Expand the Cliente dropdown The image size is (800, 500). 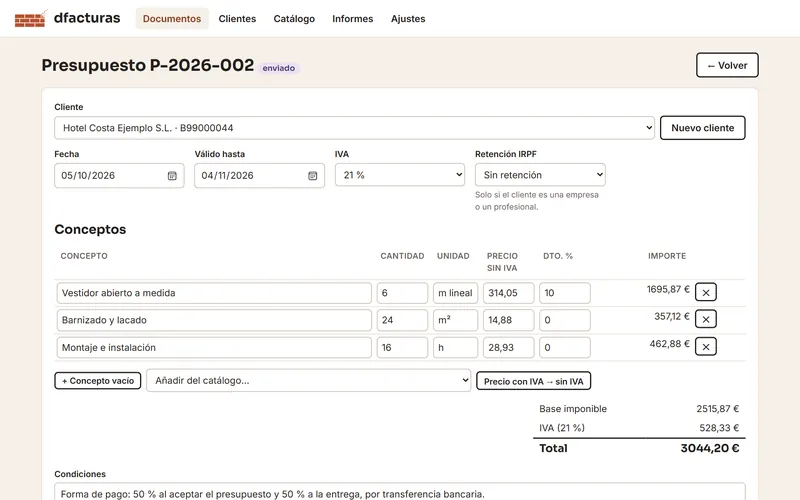click(354, 128)
